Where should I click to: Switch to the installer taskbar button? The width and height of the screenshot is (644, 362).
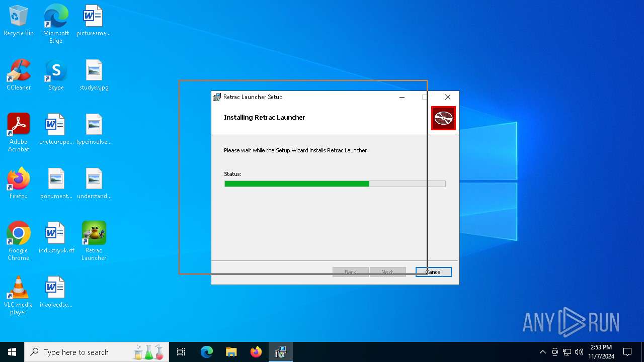pos(281,352)
